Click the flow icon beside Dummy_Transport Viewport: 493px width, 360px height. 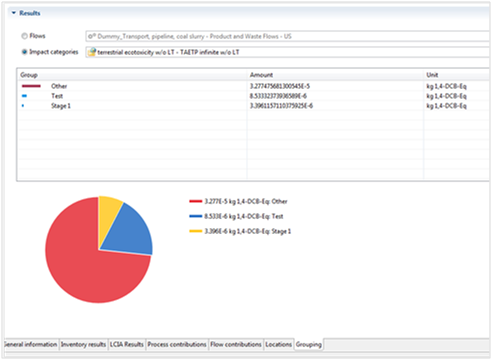[92, 36]
